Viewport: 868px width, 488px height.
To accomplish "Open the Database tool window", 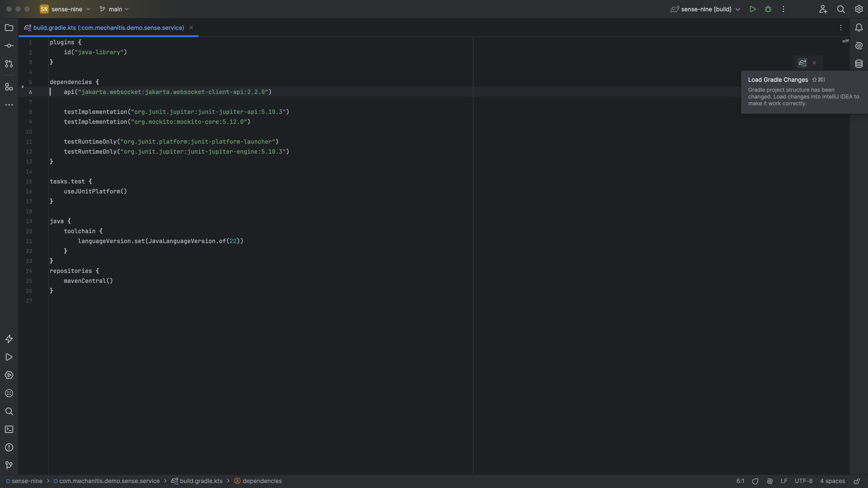I will [859, 64].
